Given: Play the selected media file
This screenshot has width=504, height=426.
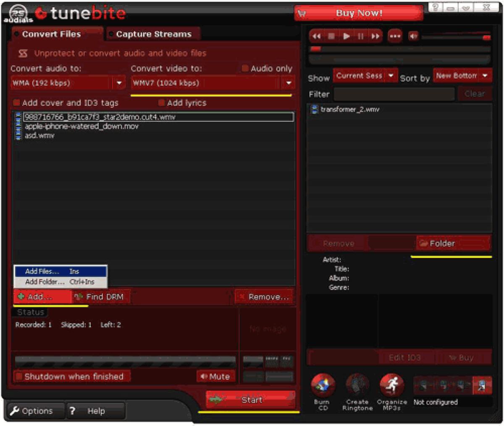Looking at the screenshot, I should (x=346, y=37).
